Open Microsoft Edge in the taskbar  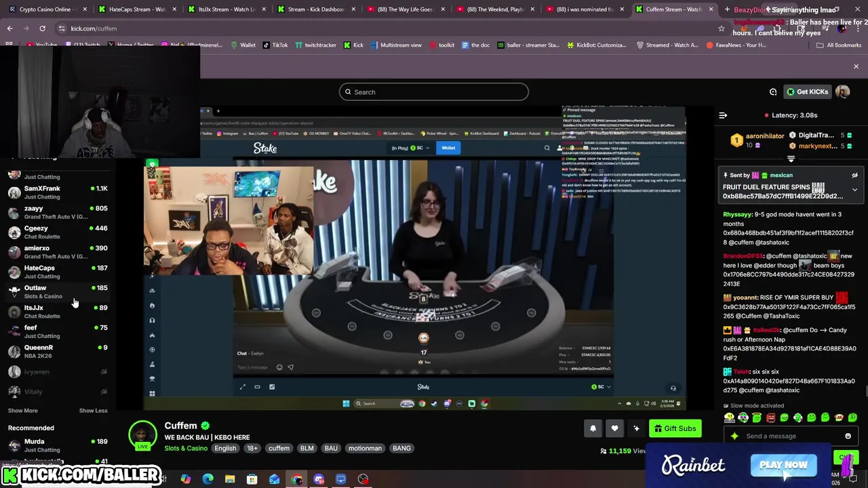tap(208, 479)
